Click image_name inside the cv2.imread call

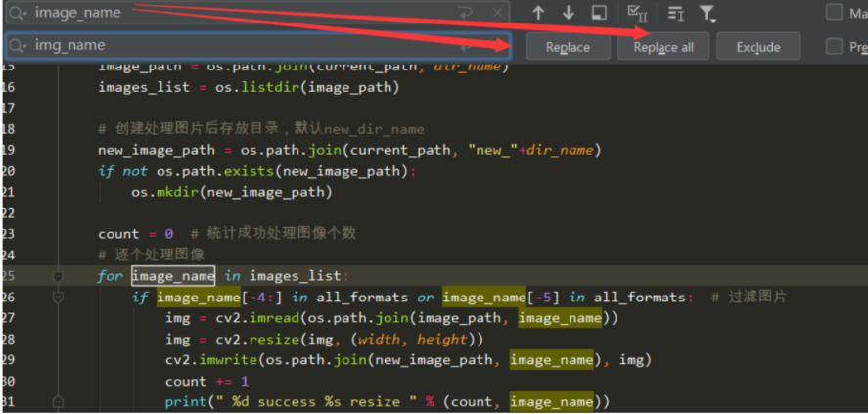560,318
